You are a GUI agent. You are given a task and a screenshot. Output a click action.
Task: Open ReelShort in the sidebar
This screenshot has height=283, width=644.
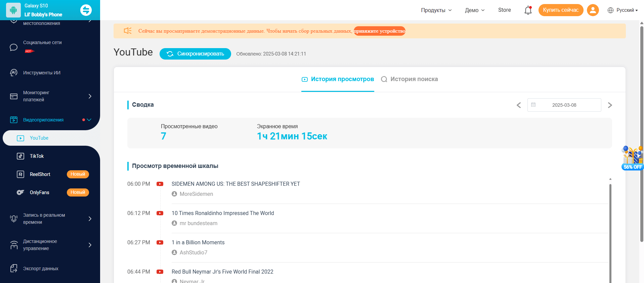(x=40, y=174)
